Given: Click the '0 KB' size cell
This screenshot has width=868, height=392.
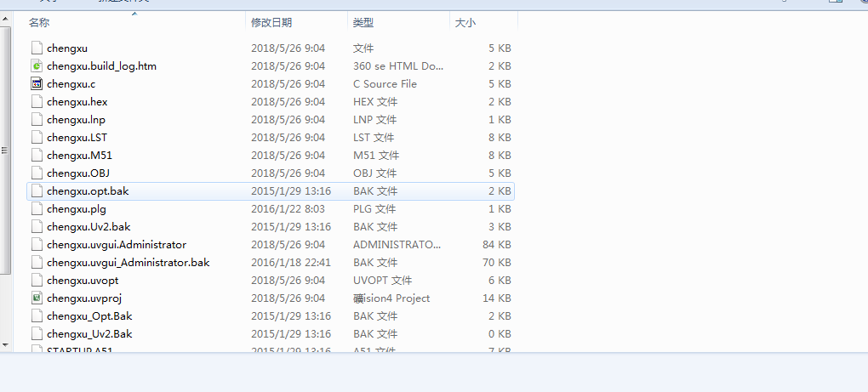Looking at the screenshot, I should (500, 334).
